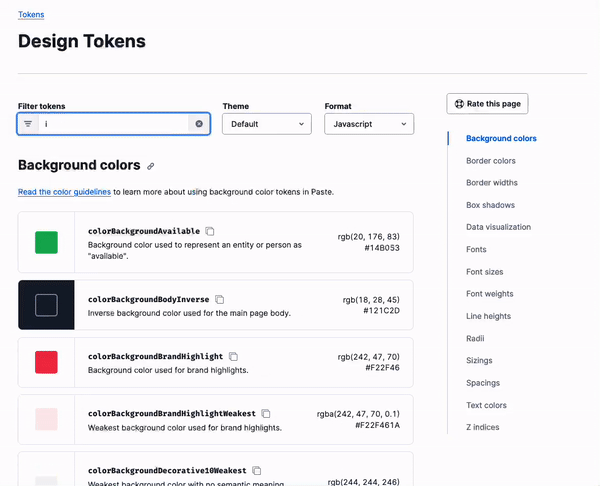Click the green colorBackgroundAvailable swatch

[46, 242]
